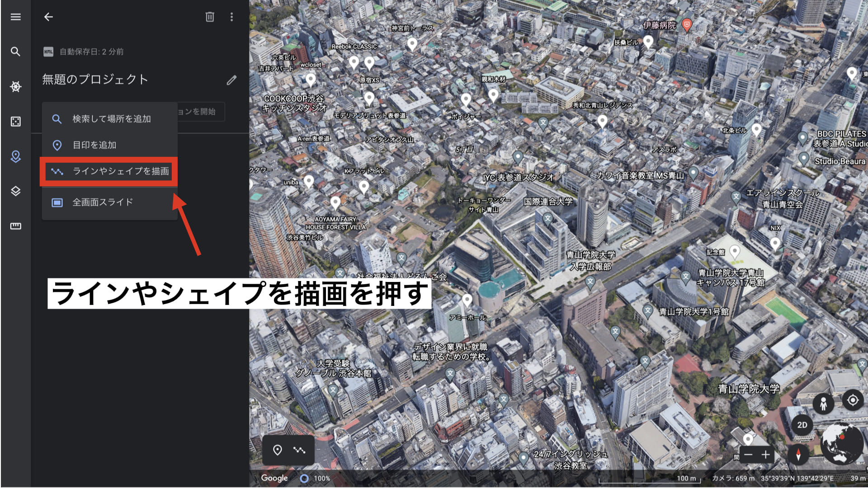The width and height of the screenshot is (868, 488).
Task: Click the 国際連合大学 map label
Action: (x=548, y=202)
